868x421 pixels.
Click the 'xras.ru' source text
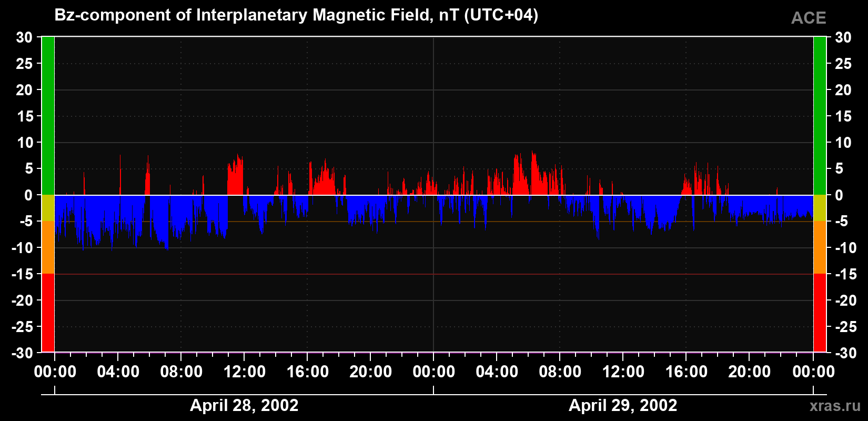[835, 406]
